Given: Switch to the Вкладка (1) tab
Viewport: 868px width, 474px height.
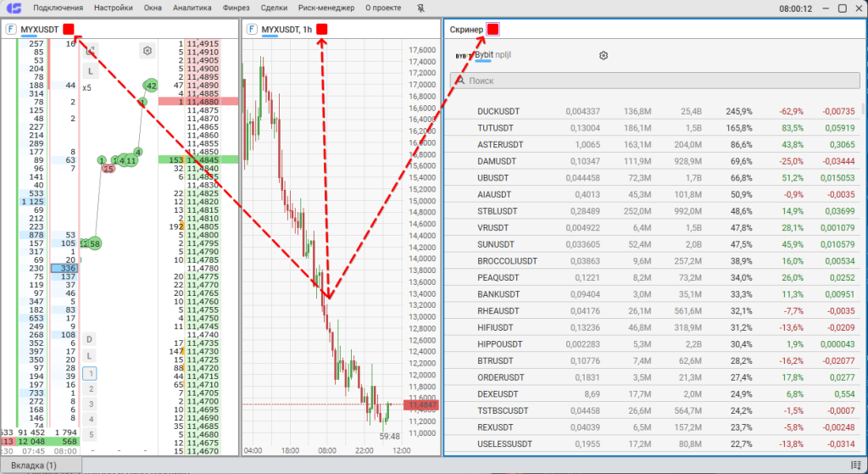Looking at the screenshot, I should point(41,466).
